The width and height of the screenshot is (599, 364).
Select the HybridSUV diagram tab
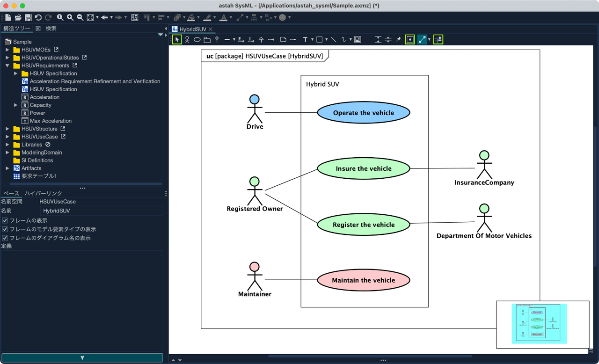193,29
